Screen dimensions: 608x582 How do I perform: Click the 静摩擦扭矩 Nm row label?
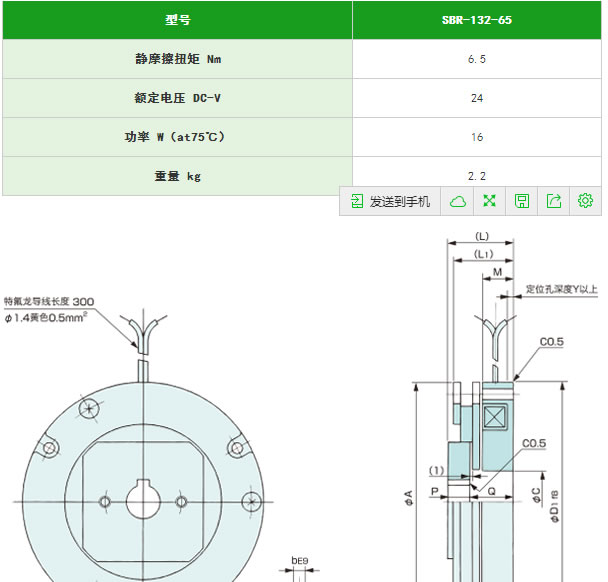click(x=178, y=59)
